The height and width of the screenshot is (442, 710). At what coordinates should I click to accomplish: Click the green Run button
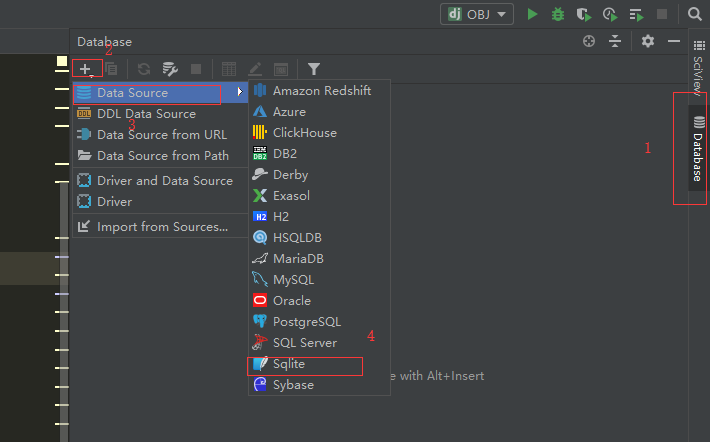pos(533,14)
